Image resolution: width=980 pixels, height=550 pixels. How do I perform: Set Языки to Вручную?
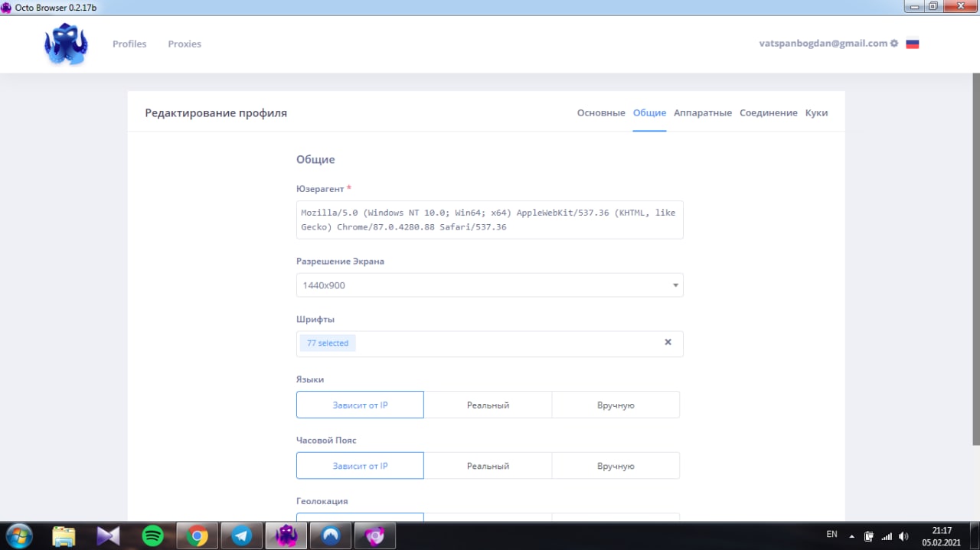(616, 405)
